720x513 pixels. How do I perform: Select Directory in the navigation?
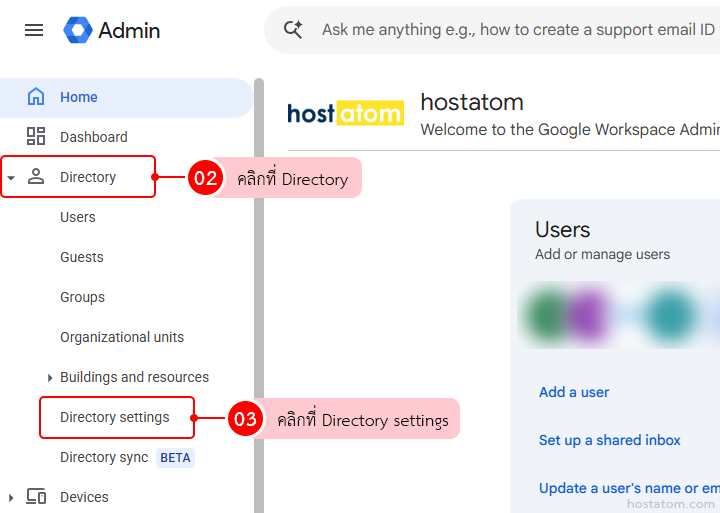point(88,177)
